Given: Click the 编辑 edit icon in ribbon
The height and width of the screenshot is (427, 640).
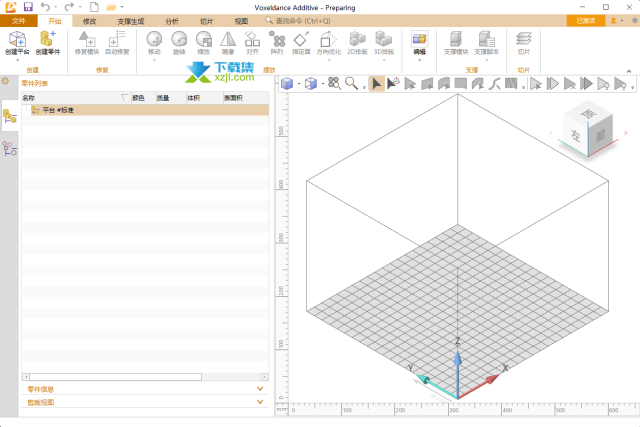Looking at the screenshot, I should pyautogui.click(x=419, y=39).
